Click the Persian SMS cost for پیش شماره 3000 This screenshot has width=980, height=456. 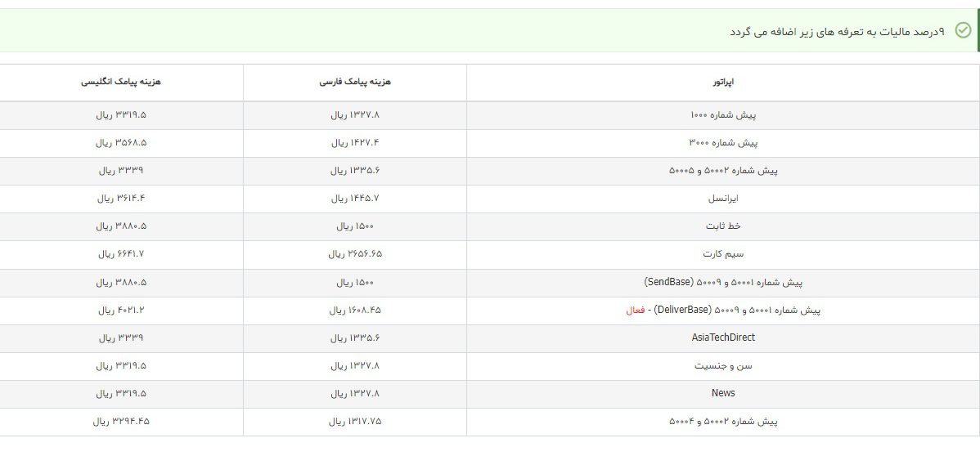coord(355,143)
